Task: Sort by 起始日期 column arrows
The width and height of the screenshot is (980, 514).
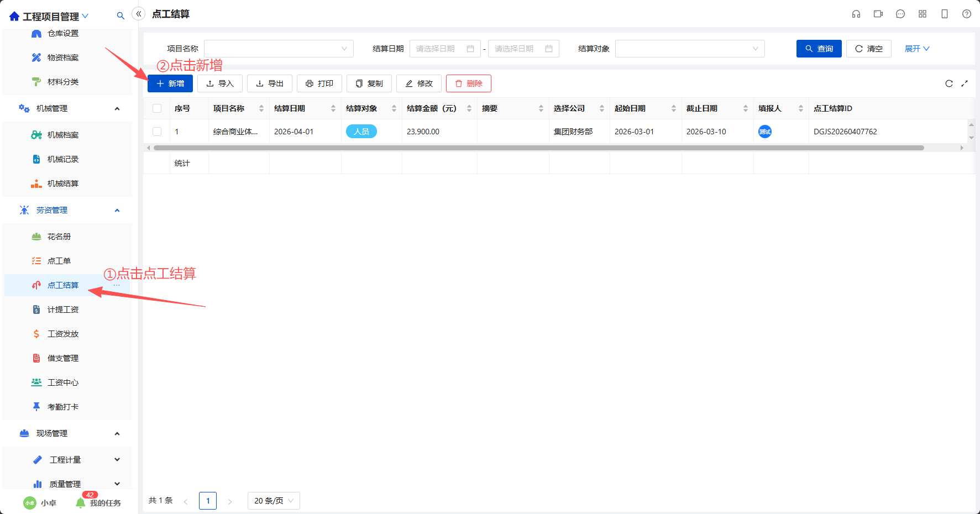Action: click(x=674, y=108)
